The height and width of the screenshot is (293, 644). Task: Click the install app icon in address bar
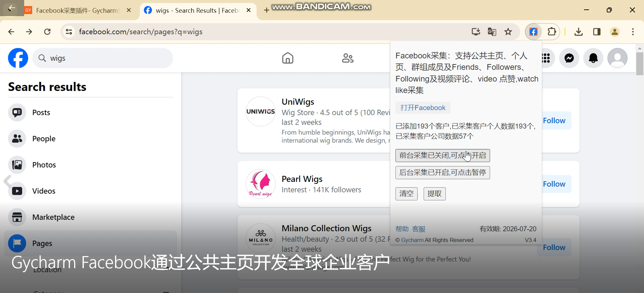click(476, 32)
